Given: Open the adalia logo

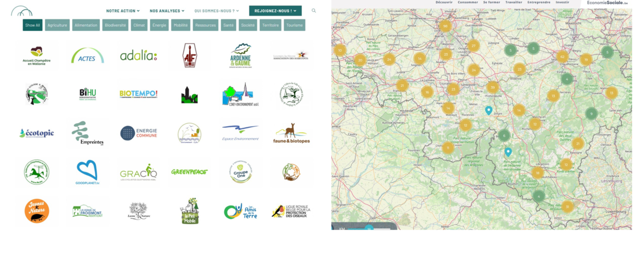Looking at the screenshot, I should tap(138, 55).
